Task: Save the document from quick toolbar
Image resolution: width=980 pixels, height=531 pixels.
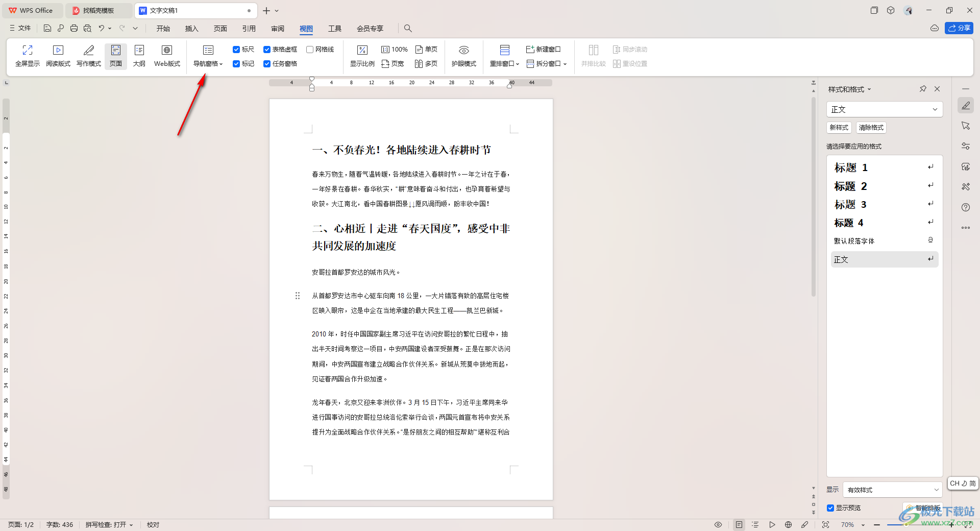Action: (47, 28)
